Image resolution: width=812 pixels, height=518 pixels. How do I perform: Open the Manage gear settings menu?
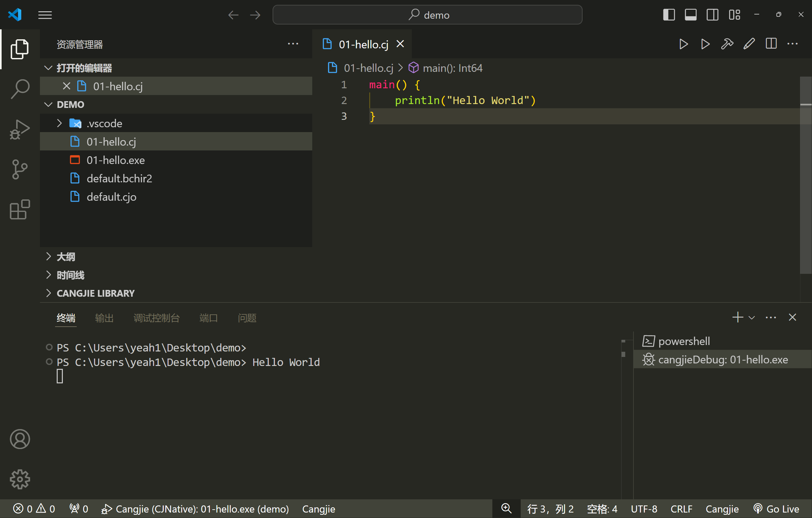coord(20,479)
